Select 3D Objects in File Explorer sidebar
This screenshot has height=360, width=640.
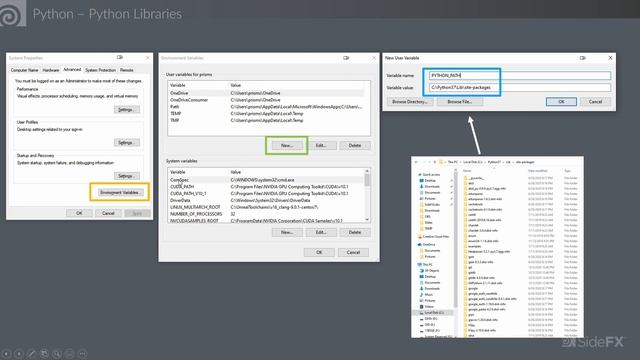430,271
